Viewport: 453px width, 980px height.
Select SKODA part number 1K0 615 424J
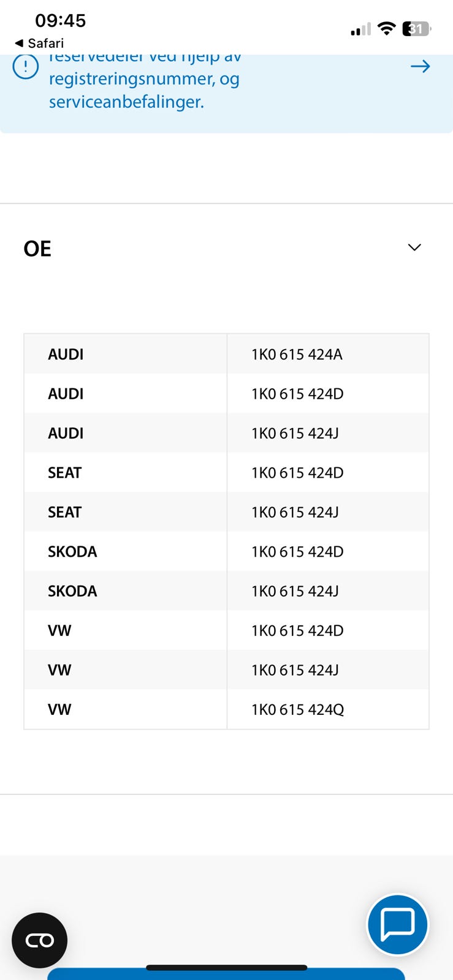pyautogui.click(x=295, y=591)
